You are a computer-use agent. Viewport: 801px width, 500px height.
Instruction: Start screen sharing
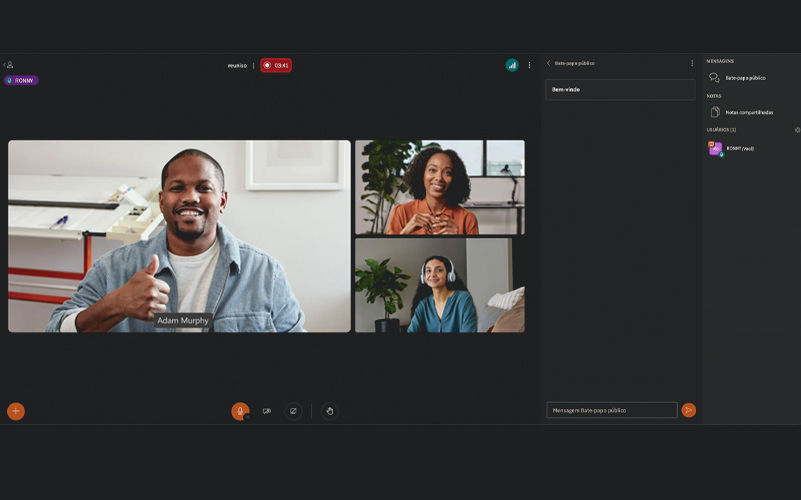point(293,411)
